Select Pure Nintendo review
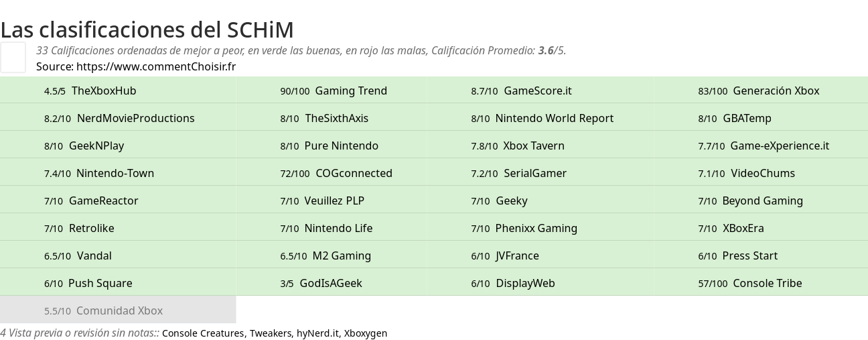The image size is (868, 340). coord(341,146)
